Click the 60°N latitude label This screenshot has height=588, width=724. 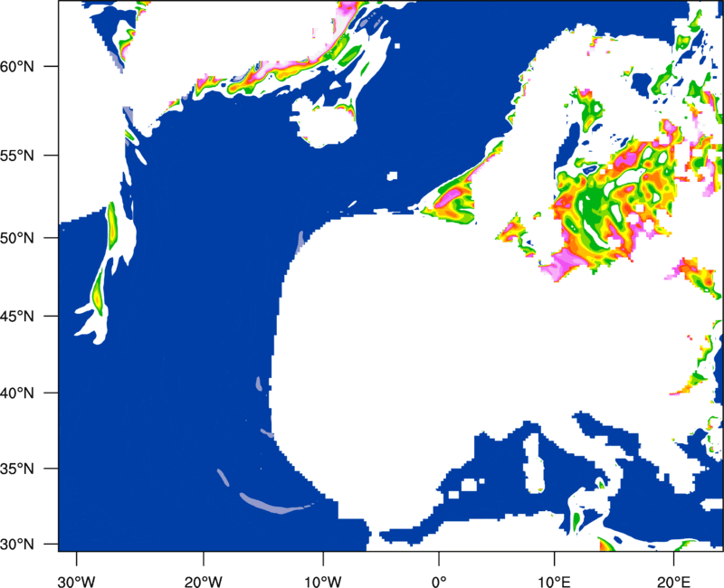click(x=17, y=66)
